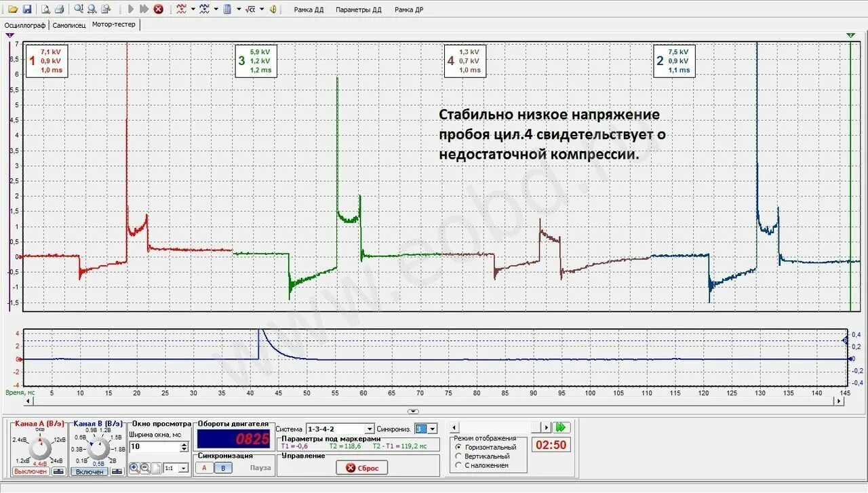Open the Синхрониз. channel dropdown

click(x=433, y=428)
